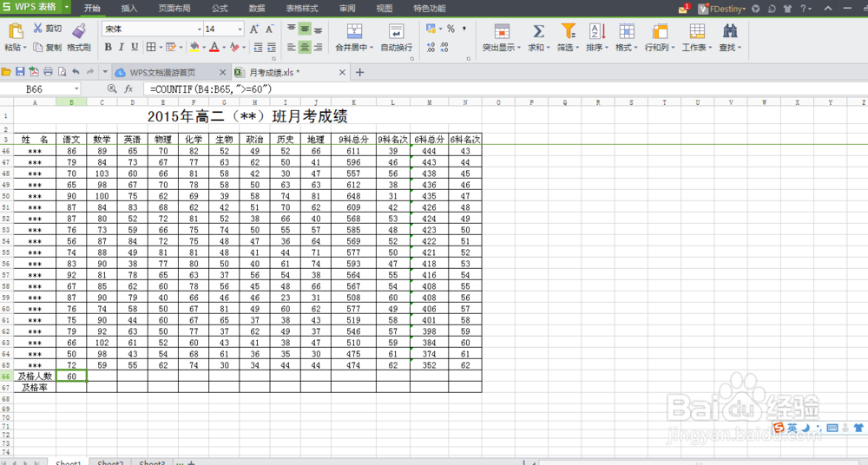
Task: Click the name box showing B66
Action: tap(40, 89)
